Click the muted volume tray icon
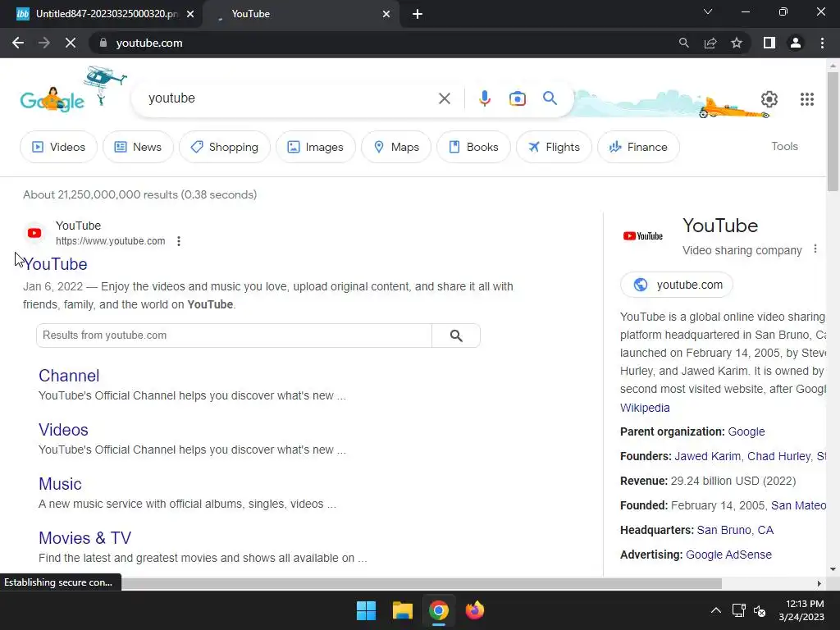 pos(760,610)
